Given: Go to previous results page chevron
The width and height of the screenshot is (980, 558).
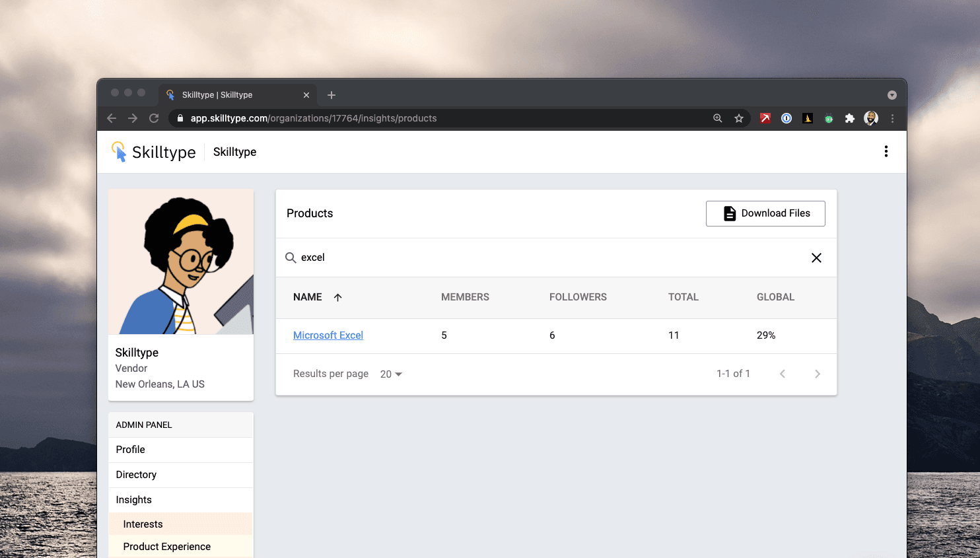Looking at the screenshot, I should pos(783,374).
